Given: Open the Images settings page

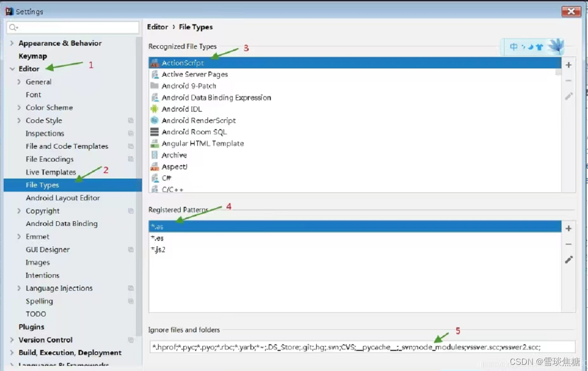Looking at the screenshot, I should pos(38,262).
